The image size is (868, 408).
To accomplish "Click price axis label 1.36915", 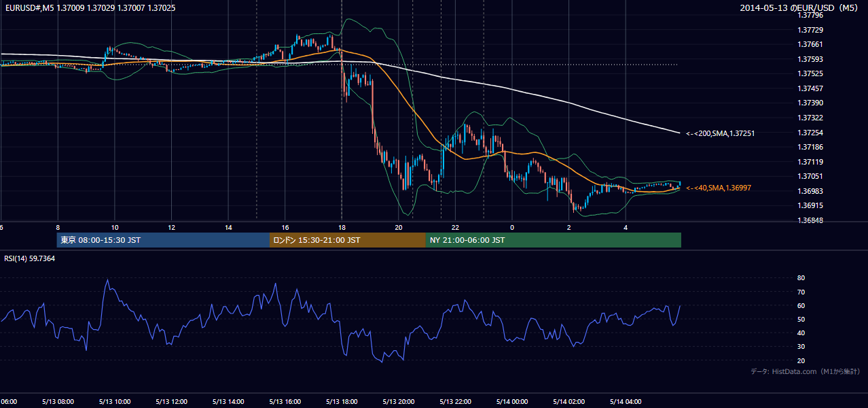I will [x=810, y=205].
